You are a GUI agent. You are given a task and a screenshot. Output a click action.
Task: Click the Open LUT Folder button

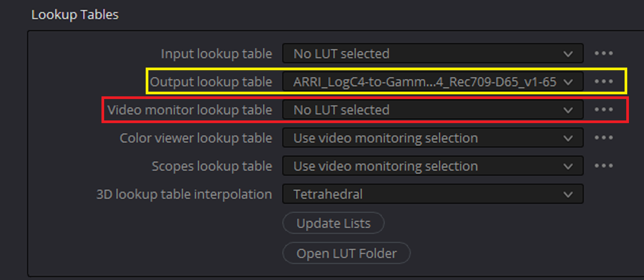pyautogui.click(x=347, y=253)
